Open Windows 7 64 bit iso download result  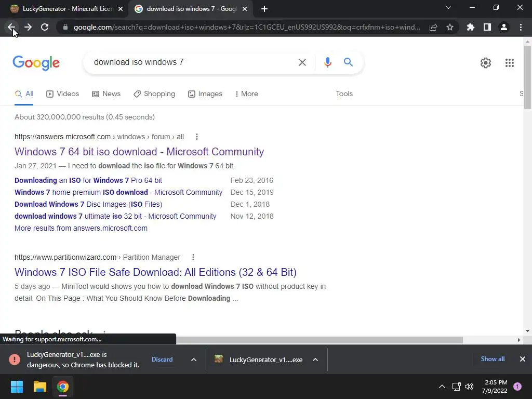[x=139, y=152]
